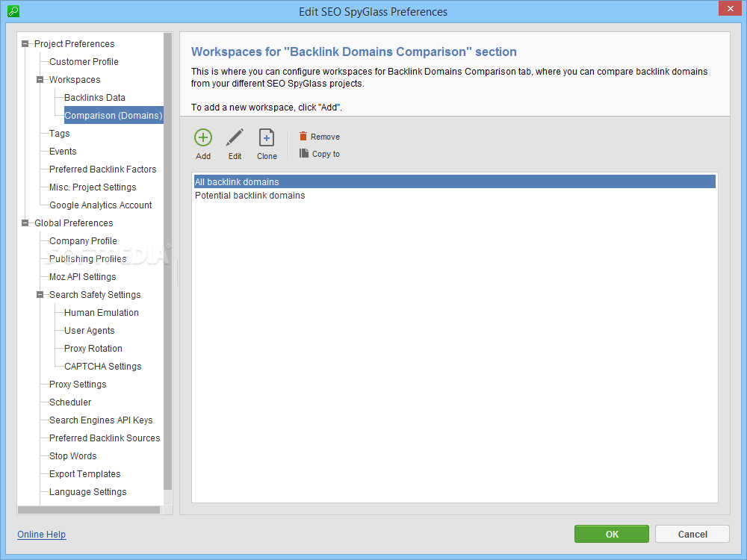Open CAPTCHA Settings

pyautogui.click(x=103, y=366)
